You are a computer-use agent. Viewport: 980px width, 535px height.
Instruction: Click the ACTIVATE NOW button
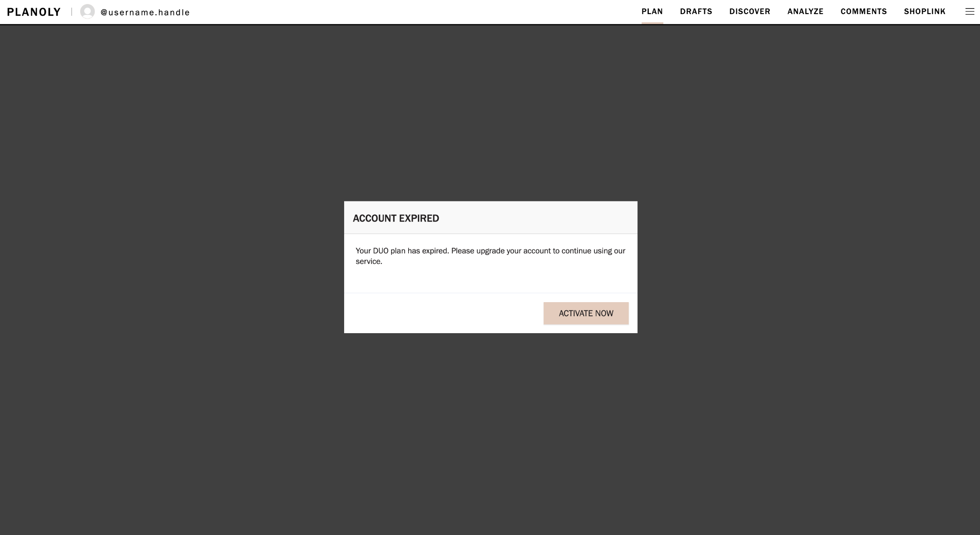point(586,313)
